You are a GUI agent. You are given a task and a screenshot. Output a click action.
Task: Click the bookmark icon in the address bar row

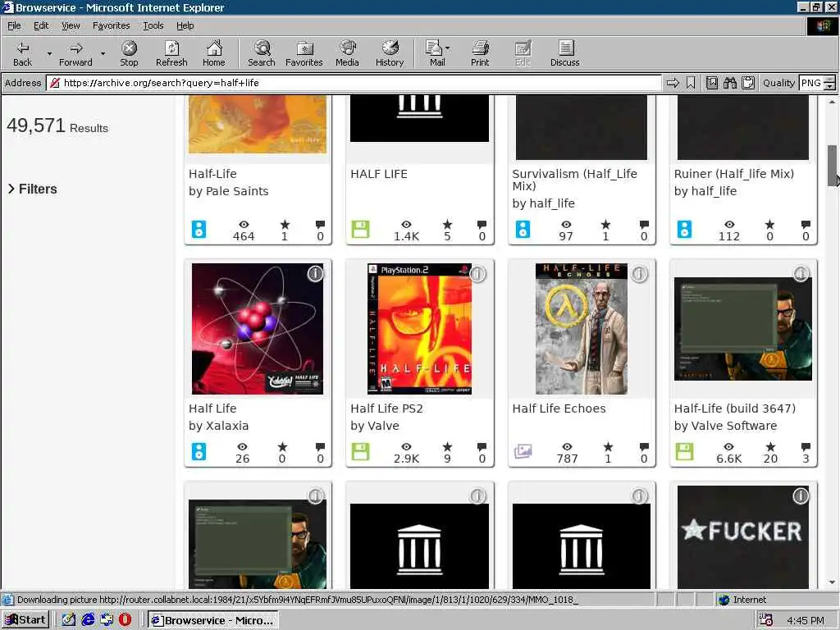point(691,83)
